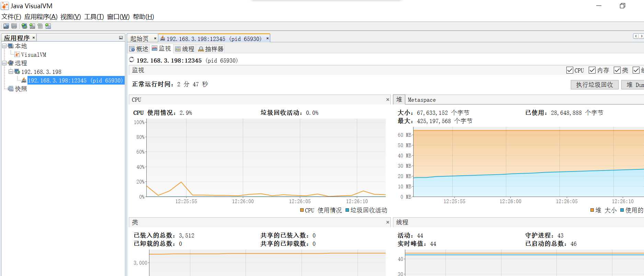The width and height of the screenshot is (644, 276).
Task: Click the 堆 Dump button
Action: tap(633, 85)
